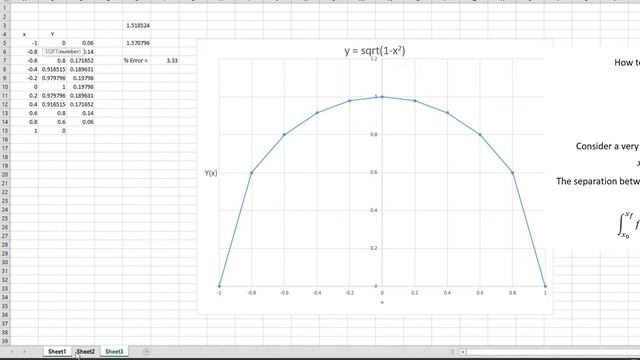Image resolution: width=640 pixels, height=360 pixels.
Task: Select the 'Y' column header cell in row 4
Action: (52, 34)
